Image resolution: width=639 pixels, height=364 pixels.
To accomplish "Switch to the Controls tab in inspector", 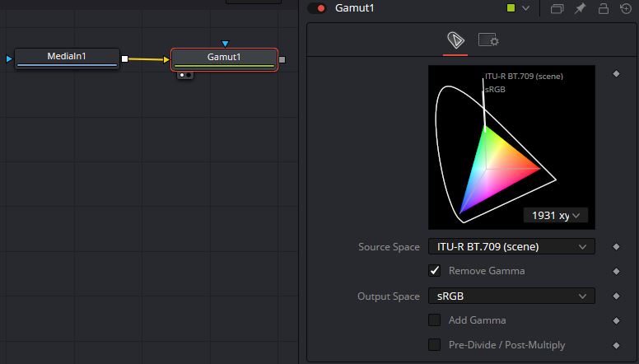I will pos(455,40).
